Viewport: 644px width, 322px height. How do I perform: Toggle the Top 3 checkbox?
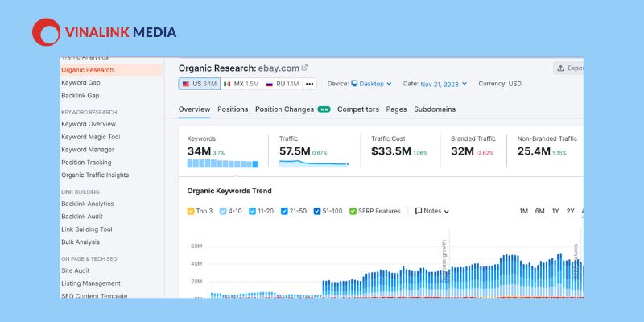pos(191,211)
